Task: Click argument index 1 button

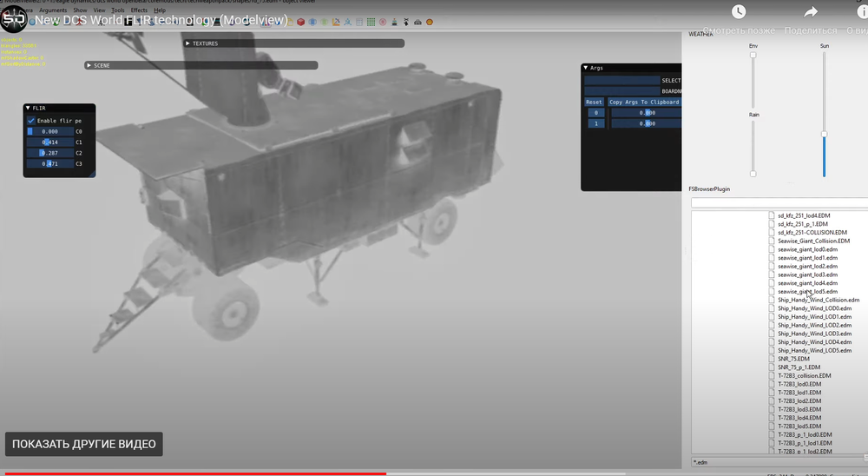Action: click(x=596, y=123)
